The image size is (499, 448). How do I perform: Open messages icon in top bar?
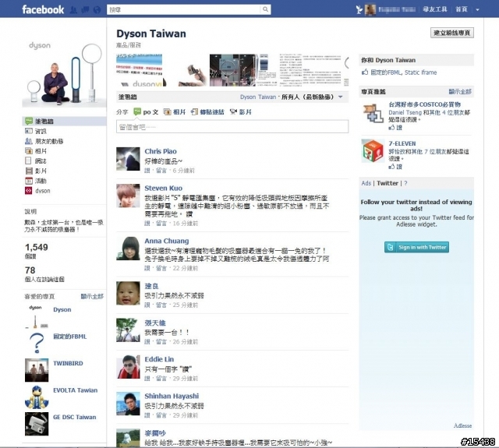(x=85, y=10)
